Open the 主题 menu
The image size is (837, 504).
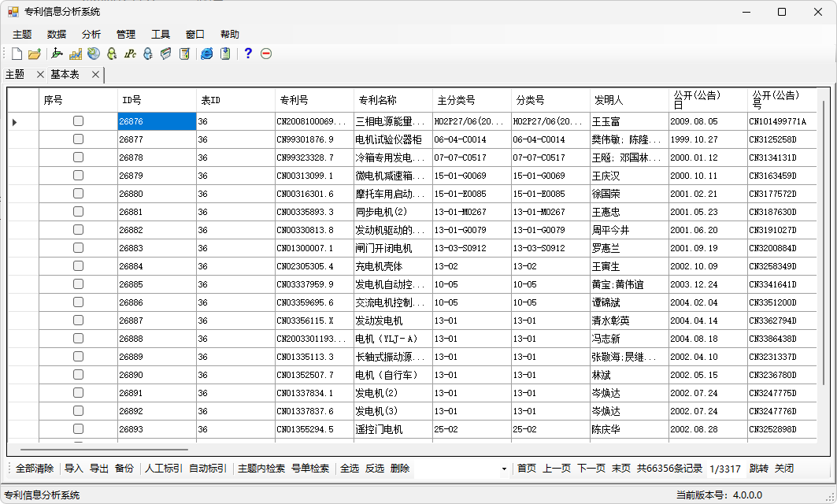pos(22,34)
